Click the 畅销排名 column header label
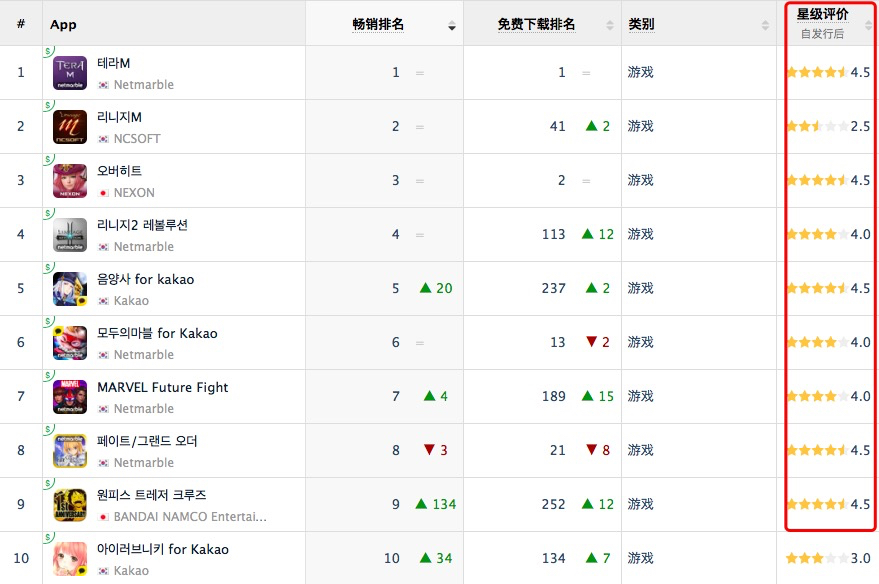879x584 pixels. click(x=378, y=25)
